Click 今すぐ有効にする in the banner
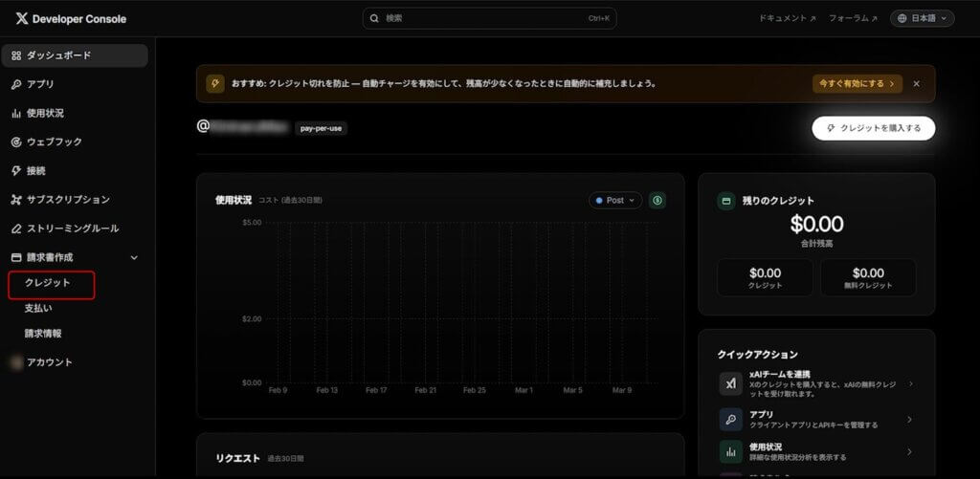 pyautogui.click(x=857, y=83)
